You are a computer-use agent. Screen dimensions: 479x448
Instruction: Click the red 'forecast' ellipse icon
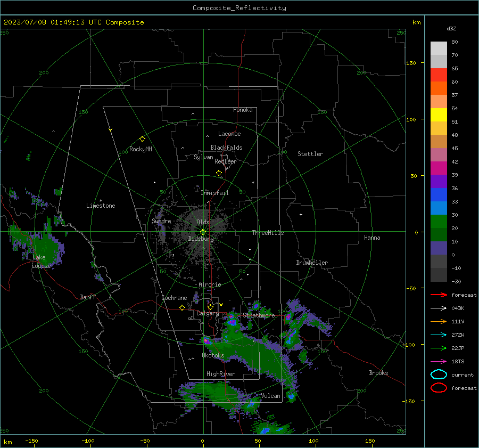coord(439,388)
